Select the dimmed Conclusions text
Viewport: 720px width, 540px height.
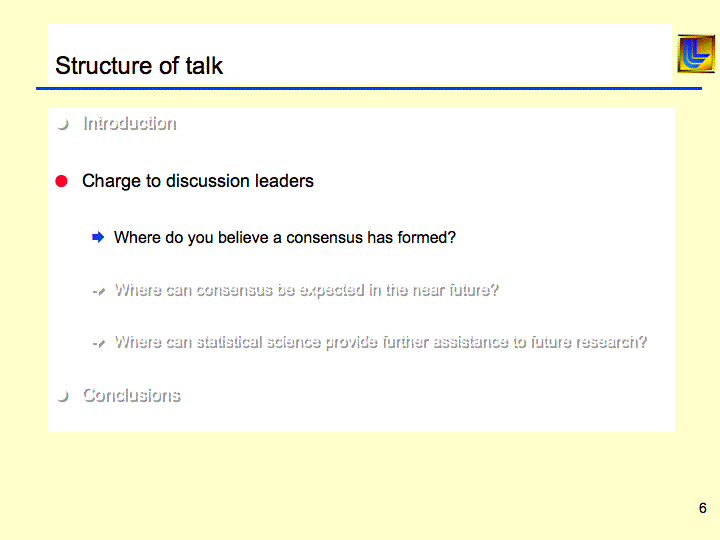tap(131, 395)
